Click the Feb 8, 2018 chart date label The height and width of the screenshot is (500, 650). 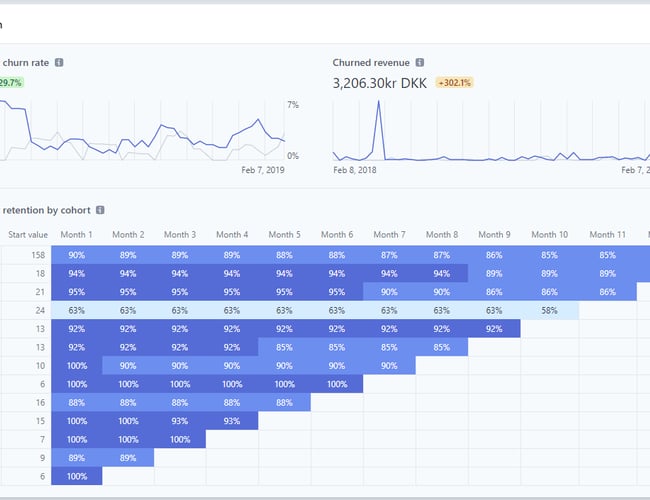355,171
